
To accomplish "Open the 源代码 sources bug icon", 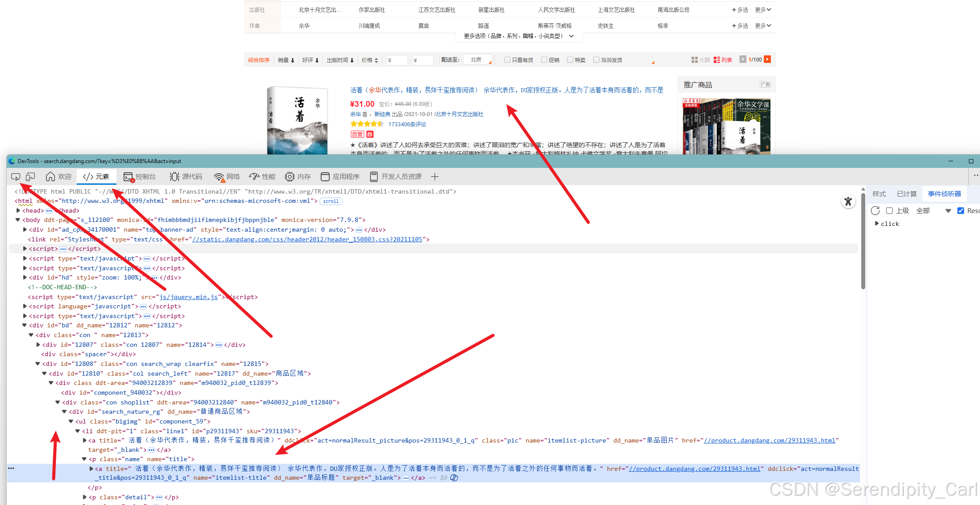I will coord(174,177).
